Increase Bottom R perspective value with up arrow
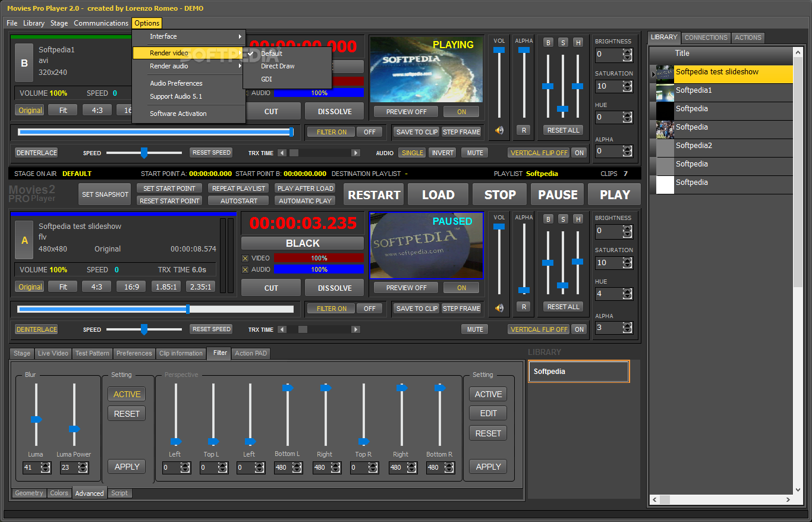Screen dimensions: 812x522 [x=449, y=464]
